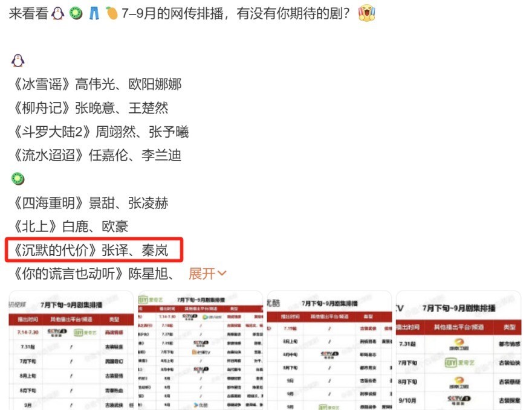Select the line 《冰雪谣》高伟光、欧阳娜娜
Screen dimensions: 532x410
(x=96, y=84)
